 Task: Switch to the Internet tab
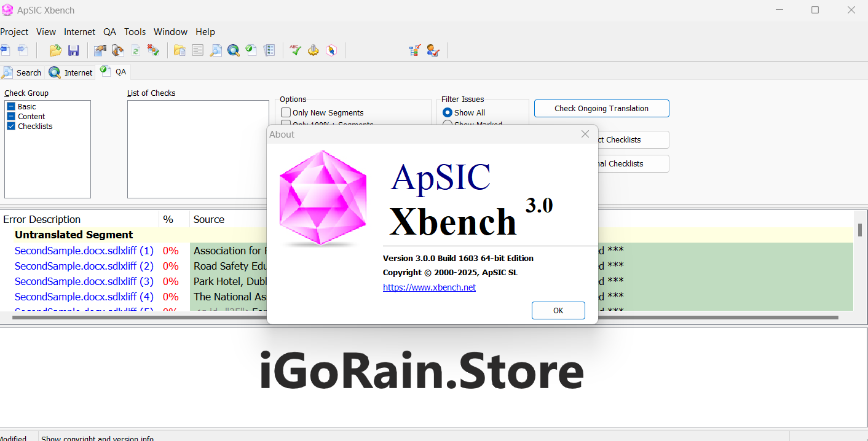(x=71, y=72)
